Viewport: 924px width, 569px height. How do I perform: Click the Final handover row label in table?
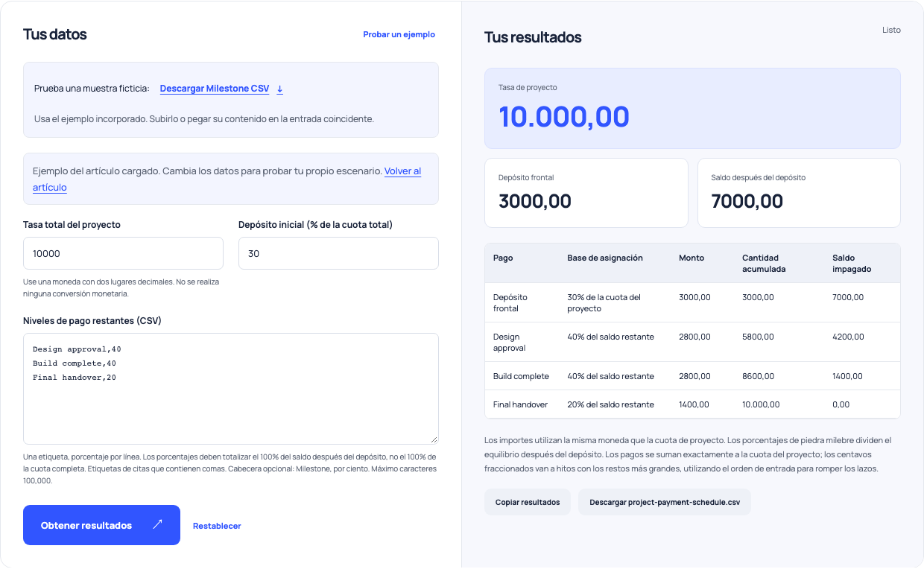pos(520,404)
